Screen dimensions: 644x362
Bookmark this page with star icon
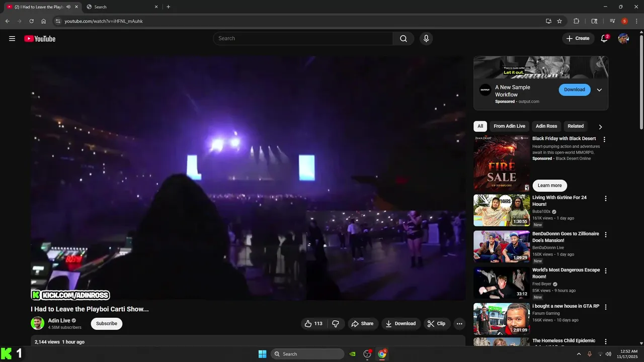tap(559, 21)
